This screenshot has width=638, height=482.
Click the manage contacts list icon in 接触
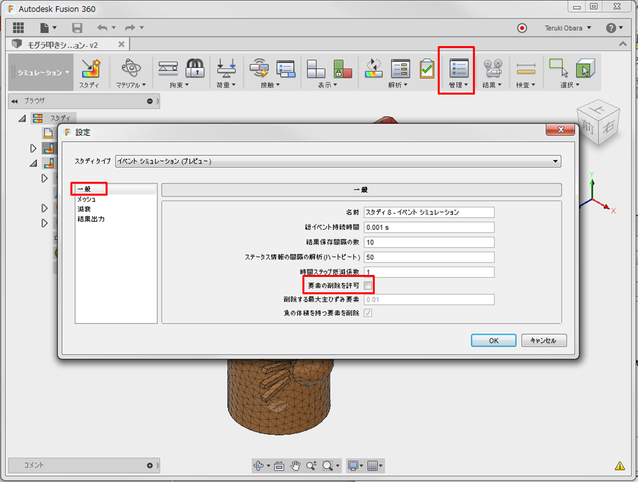pyautogui.click(x=286, y=68)
